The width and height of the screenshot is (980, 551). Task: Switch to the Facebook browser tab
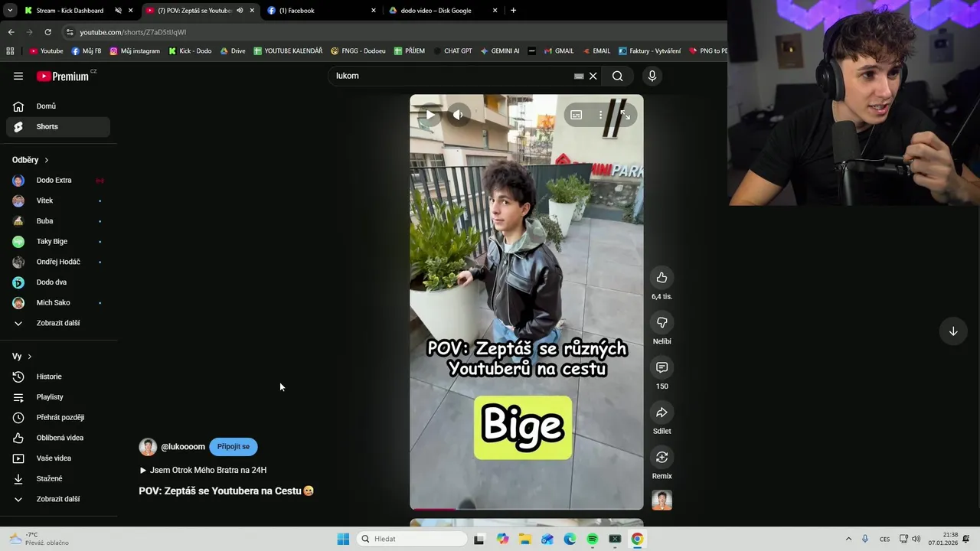tap(322, 11)
